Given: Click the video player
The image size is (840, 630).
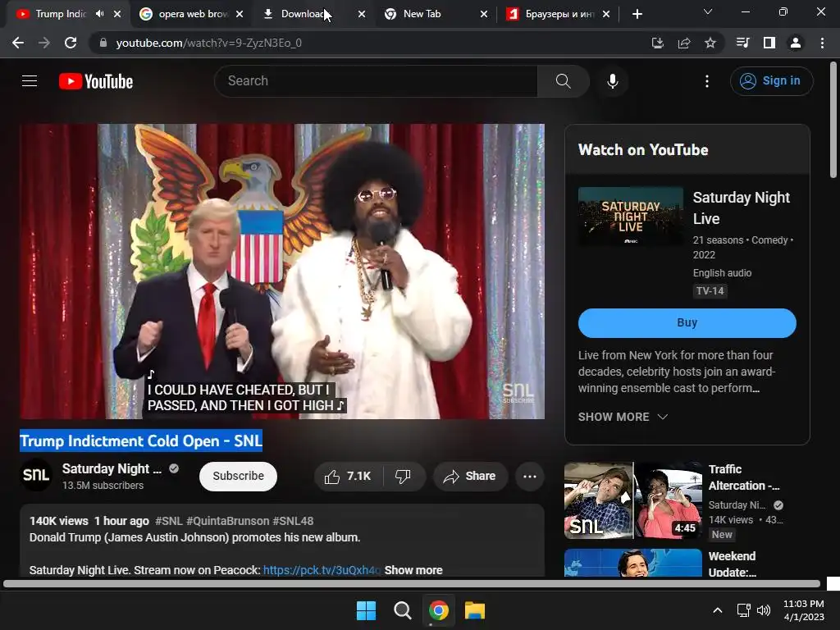Looking at the screenshot, I should pos(282,271).
